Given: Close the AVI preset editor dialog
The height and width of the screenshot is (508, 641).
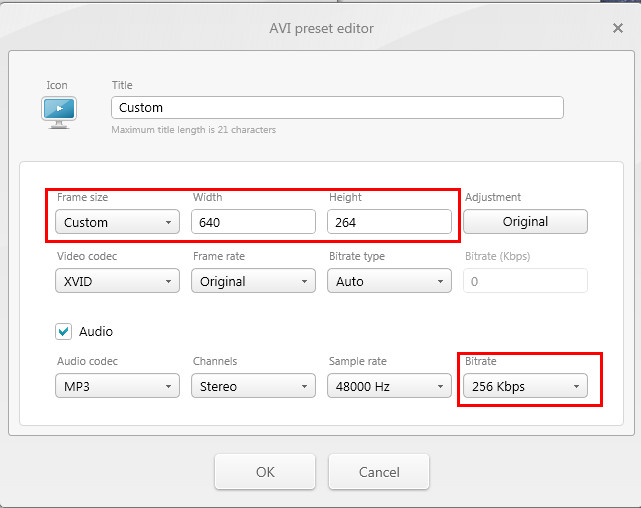Looking at the screenshot, I should pyautogui.click(x=618, y=28).
